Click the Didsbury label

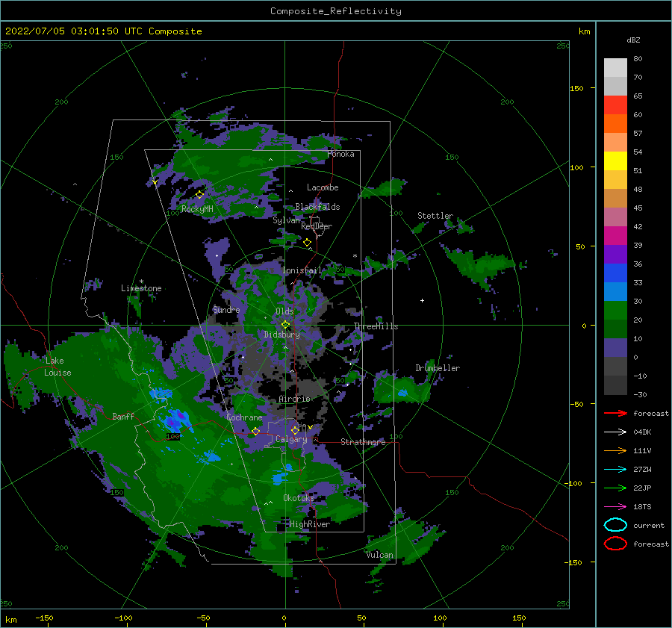click(282, 335)
